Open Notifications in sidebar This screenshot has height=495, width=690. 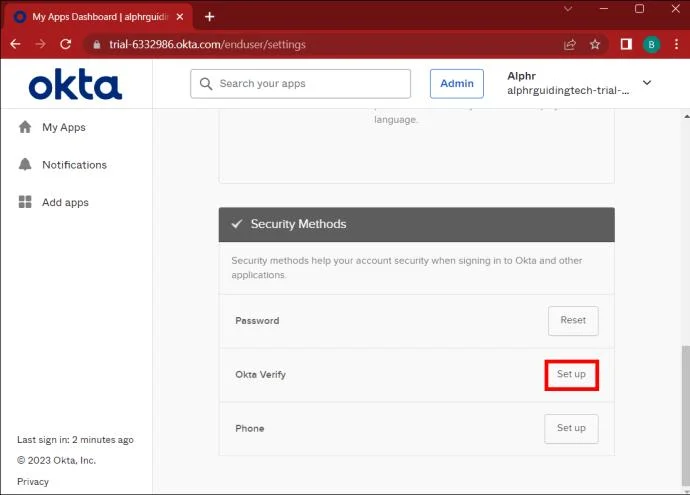[74, 165]
